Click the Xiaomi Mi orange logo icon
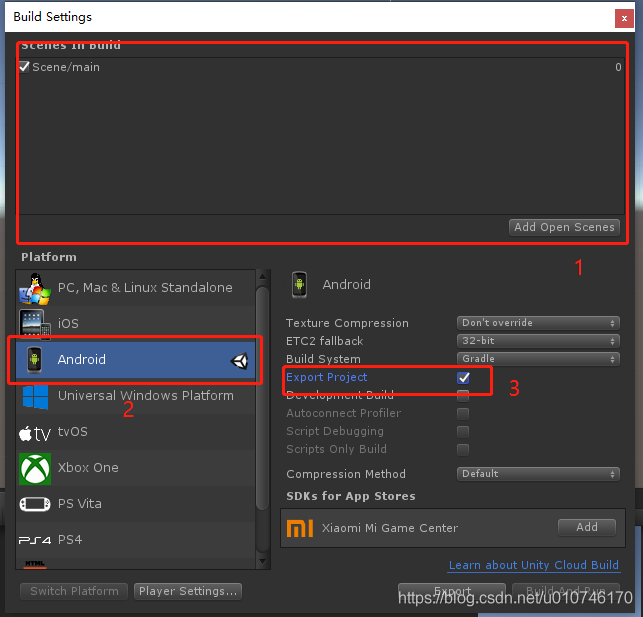The height and width of the screenshot is (617, 643). 300,528
